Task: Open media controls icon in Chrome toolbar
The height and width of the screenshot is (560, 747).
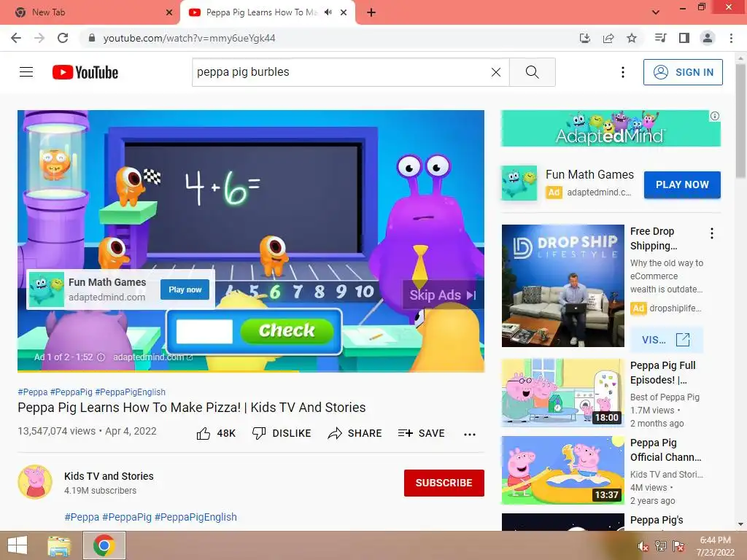Action: pyautogui.click(x=660, y=38)
